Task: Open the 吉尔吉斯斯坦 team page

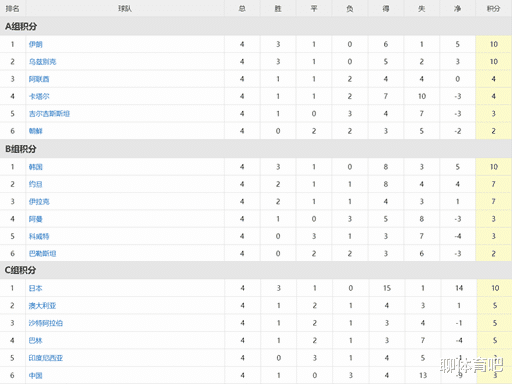Action: [49, 114]
